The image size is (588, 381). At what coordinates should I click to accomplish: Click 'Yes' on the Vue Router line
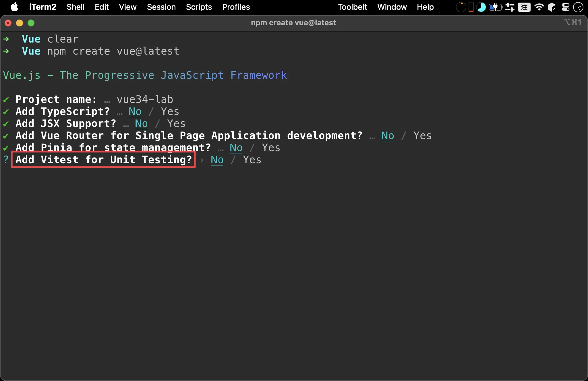coord(423,136)
